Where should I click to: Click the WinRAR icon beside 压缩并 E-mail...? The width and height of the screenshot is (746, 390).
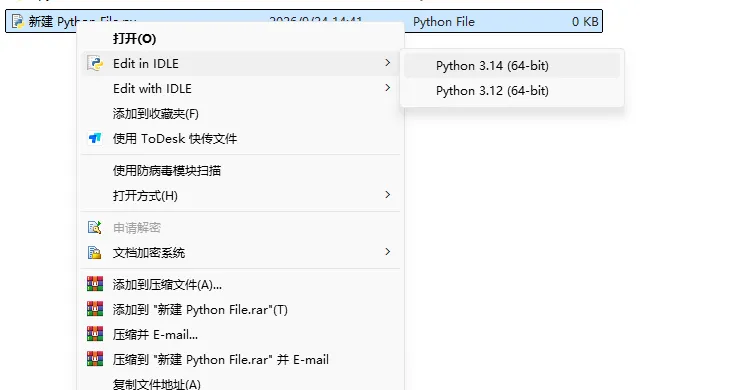(x=95, y=334)
